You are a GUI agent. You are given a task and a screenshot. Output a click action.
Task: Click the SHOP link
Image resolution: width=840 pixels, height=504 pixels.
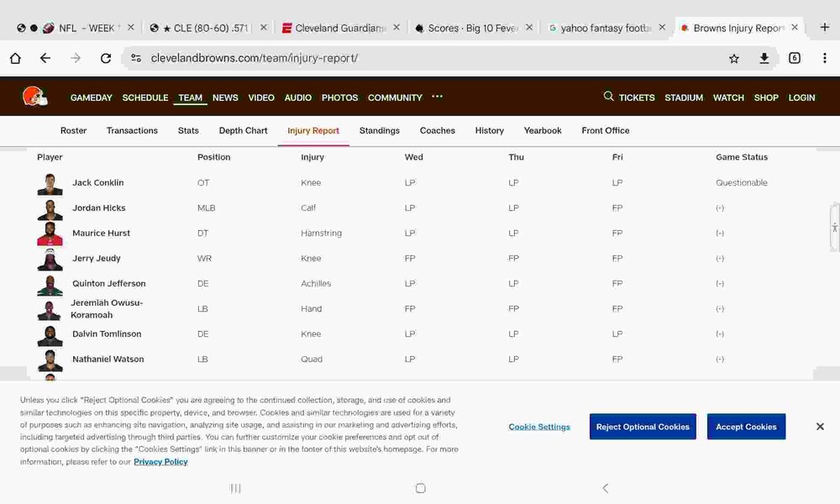click(x=766, y=97)
